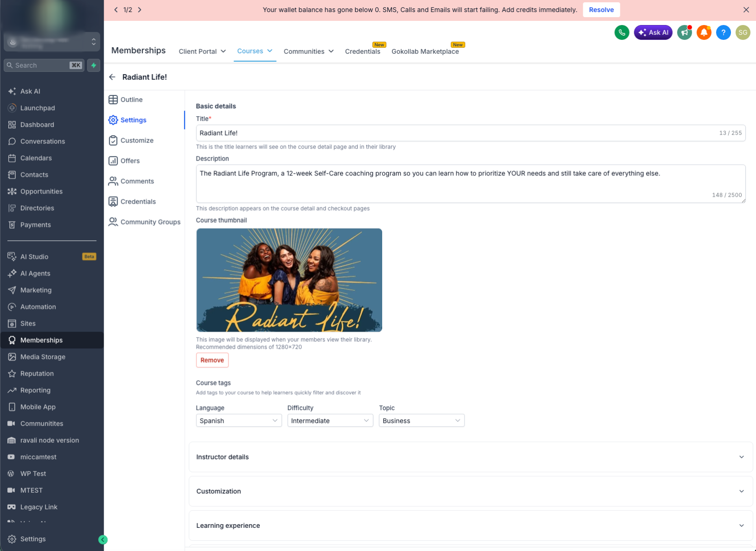This screenshot has height=551, width=756.
Task: Open the account switcher at sidebar top
Action: [x=52, y=42]
